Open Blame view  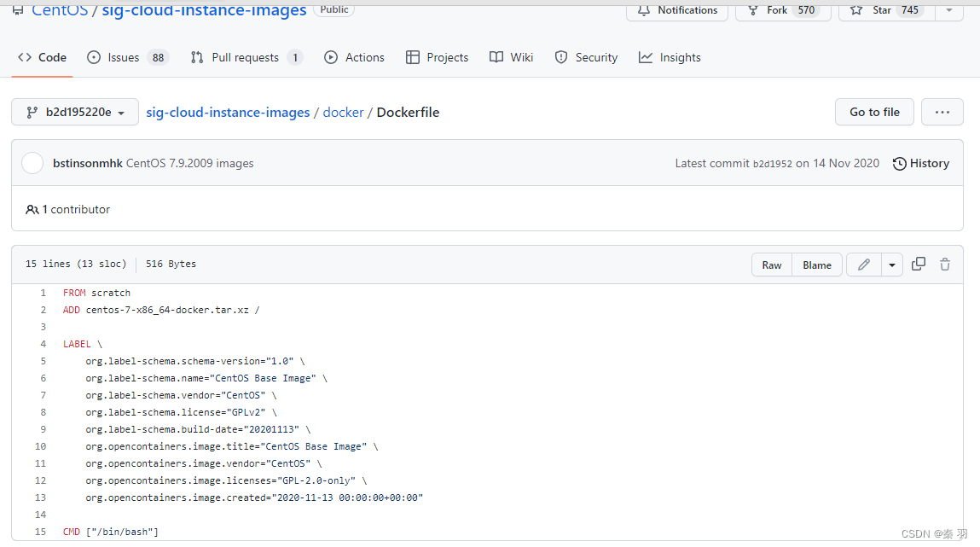817,265
